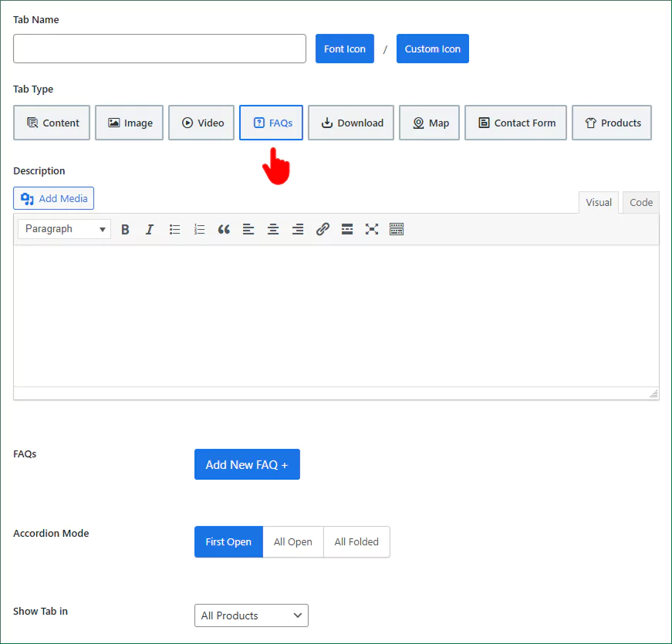Click Add New FAQ + button
This screenshot has height=644, width=672.
(x=248, y=464)
